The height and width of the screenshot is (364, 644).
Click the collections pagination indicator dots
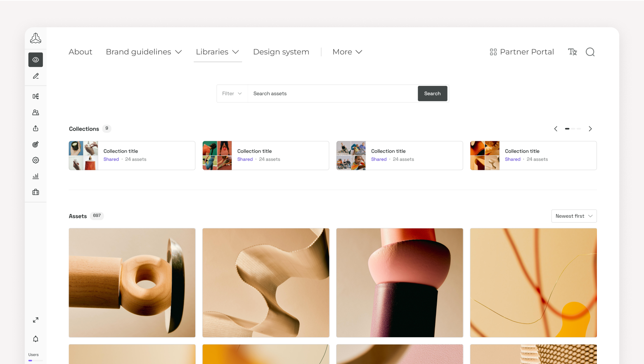[x=573, y=129]
